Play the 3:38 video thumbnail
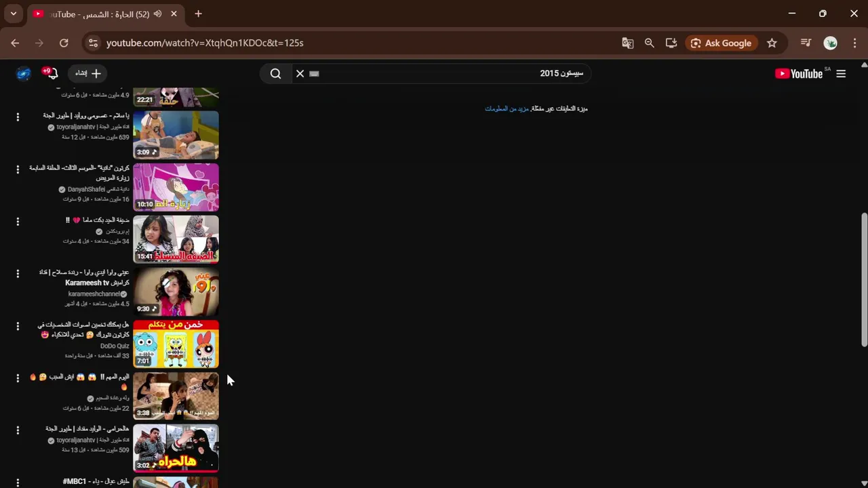Viewport: 868px width, 488px height. tap(176, 396)
